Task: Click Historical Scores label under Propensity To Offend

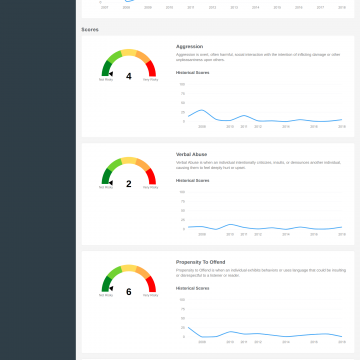Action: (192, 288)
